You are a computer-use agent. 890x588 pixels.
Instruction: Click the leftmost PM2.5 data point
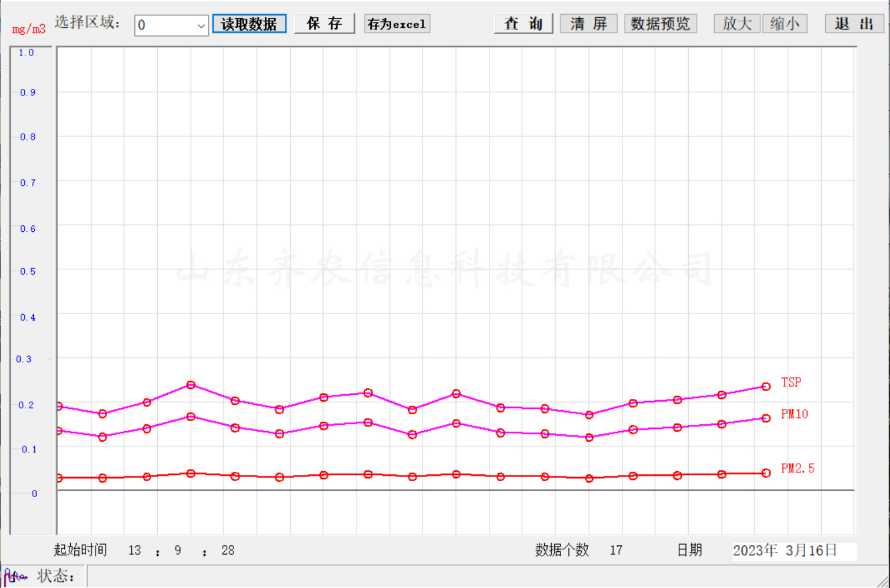pos(59,478)
